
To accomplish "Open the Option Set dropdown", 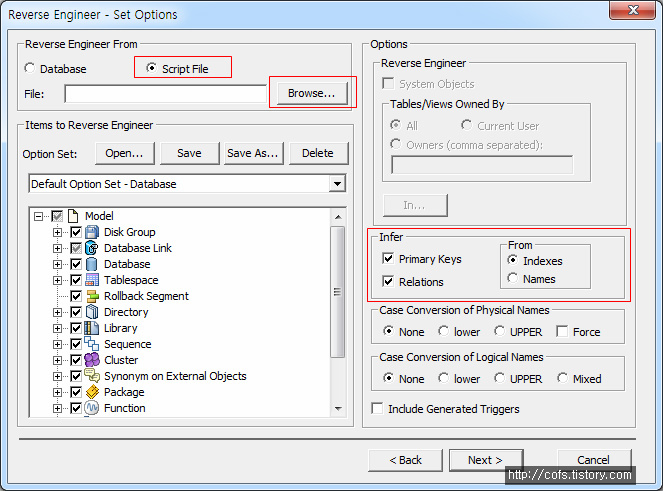I will click(x=337, y=184).
